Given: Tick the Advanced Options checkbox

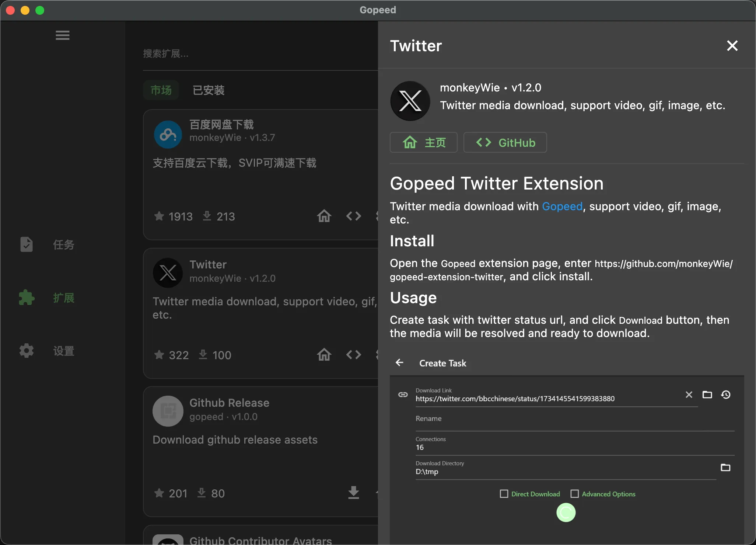Looking at the screenshot, I should click(x=574, y=494).
